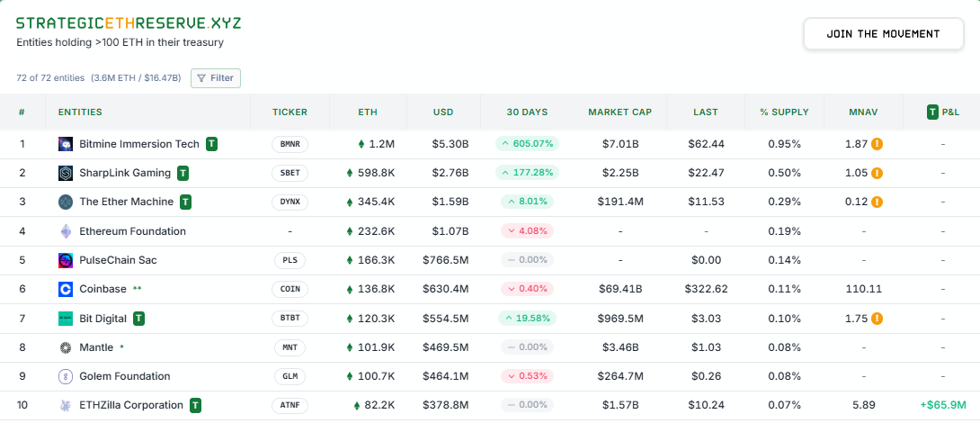Open the ATNF ticker pill
The image size is (980, 423).
(290, 406)
